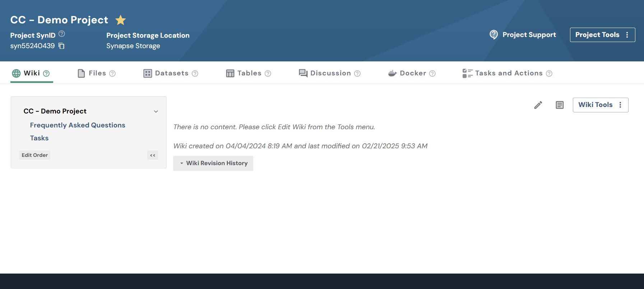Screen dimensions: 644x289
Task: Click the pencil edit wiki icon
Action: click(538, 105)
